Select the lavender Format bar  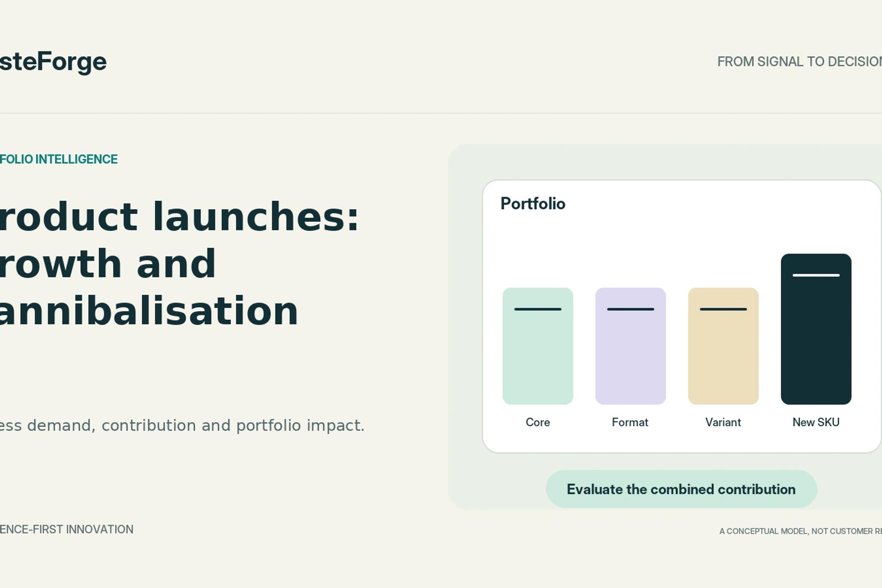pyautogui.click(x=630, y=346)
